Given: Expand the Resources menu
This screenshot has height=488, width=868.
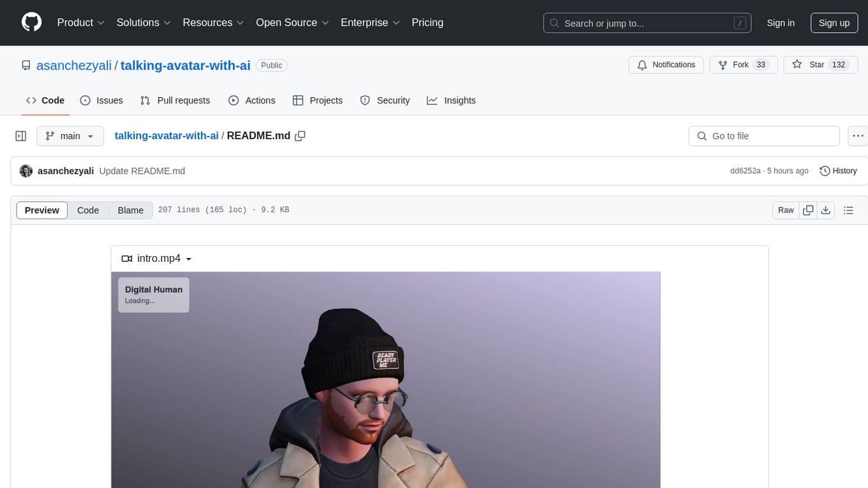Looking at the screenshot, I should (x=214, y=22).
